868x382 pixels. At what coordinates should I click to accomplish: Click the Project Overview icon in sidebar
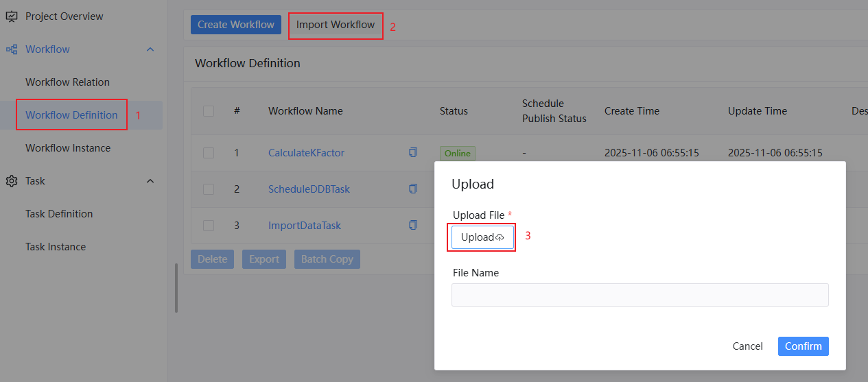[12, 16]
